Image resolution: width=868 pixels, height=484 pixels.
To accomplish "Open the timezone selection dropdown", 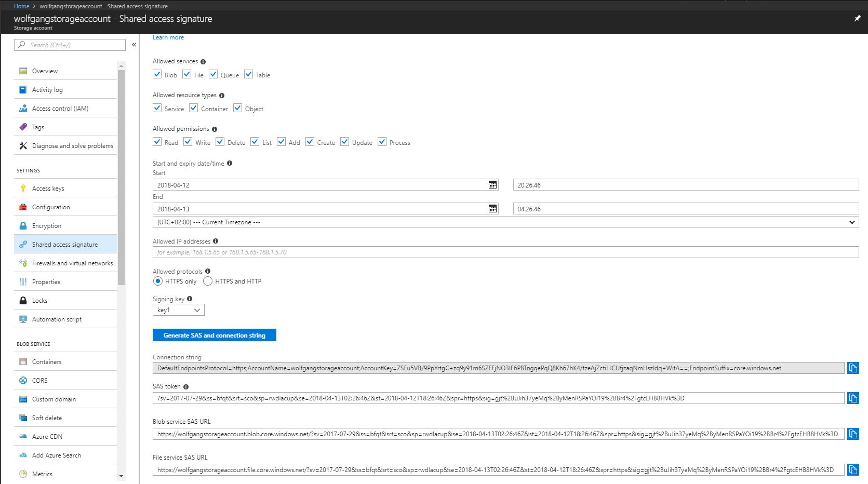I will point(852,222).
